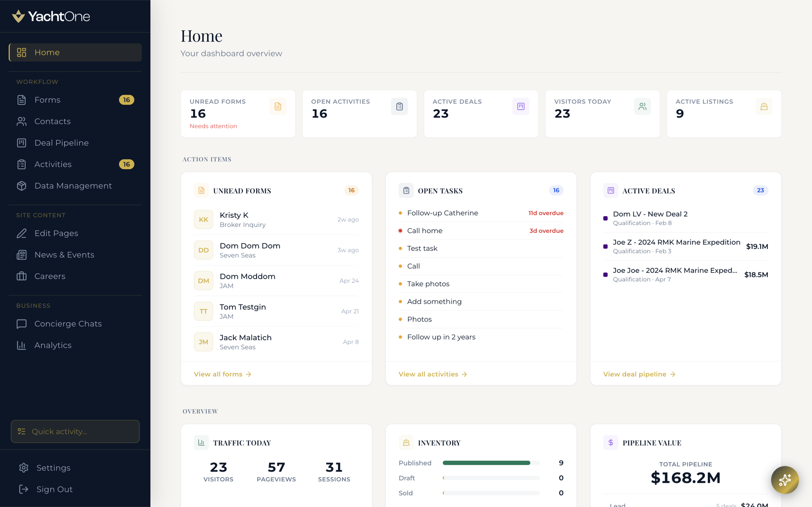Viewport: 812px width, 507px height.
Task: Click the Careers briefcase icon
Action: coord(22,276)
